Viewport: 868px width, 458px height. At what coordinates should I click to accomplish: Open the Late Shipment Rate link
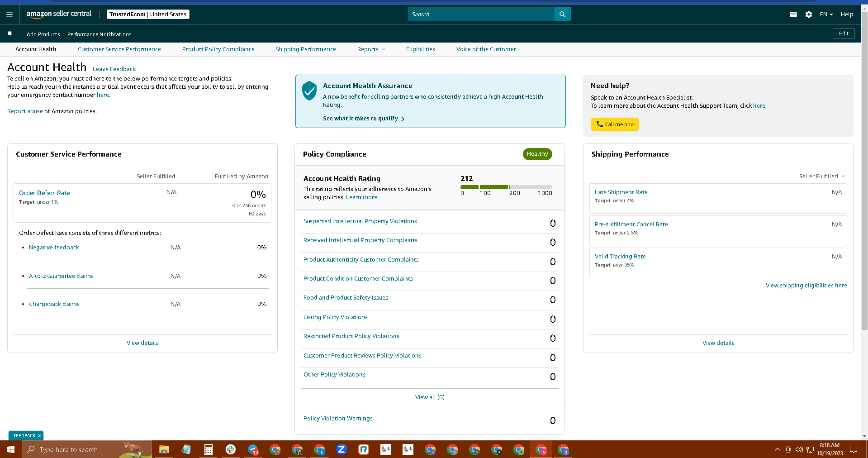pyautogui.click(x=621, y=192)
